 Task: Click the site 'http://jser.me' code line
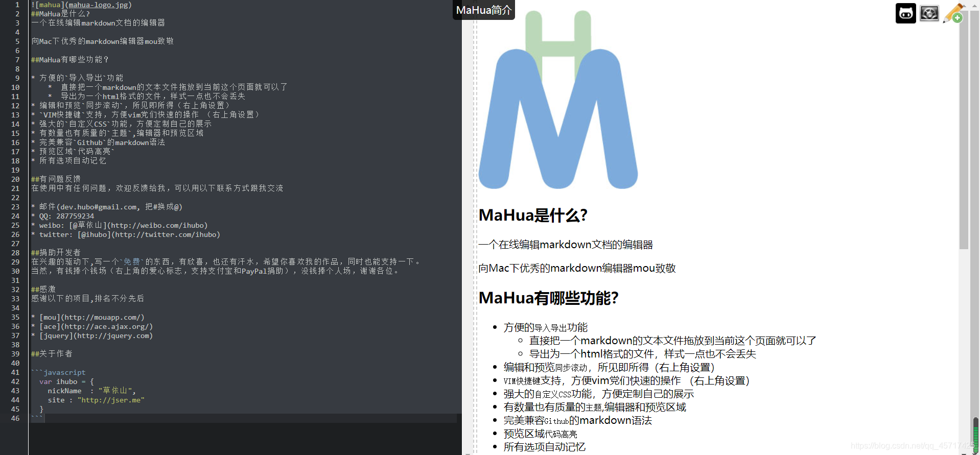point(96,400)
